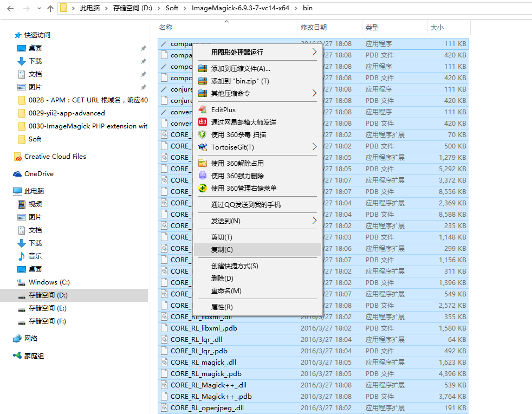Expand the 用图形处理器运行 submenu
Image resolution: width=532 pixels, height=414 pixels.
pos(314,52)
